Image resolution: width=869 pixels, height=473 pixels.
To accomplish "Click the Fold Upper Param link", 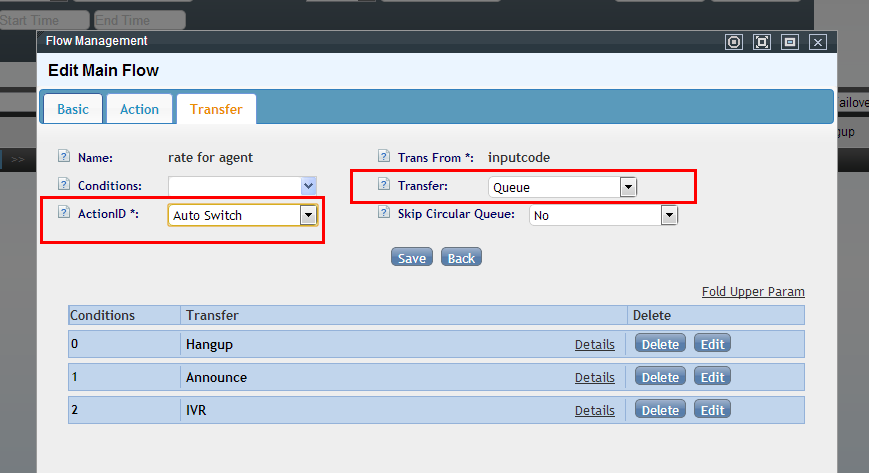I will (753, 292).
